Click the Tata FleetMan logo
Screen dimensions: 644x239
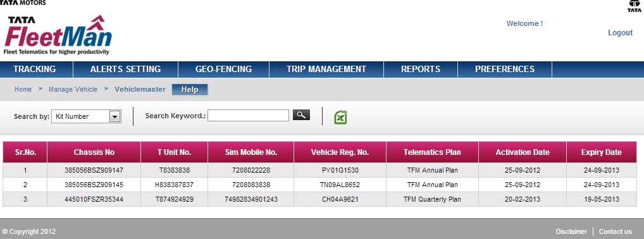coord(58,35)
